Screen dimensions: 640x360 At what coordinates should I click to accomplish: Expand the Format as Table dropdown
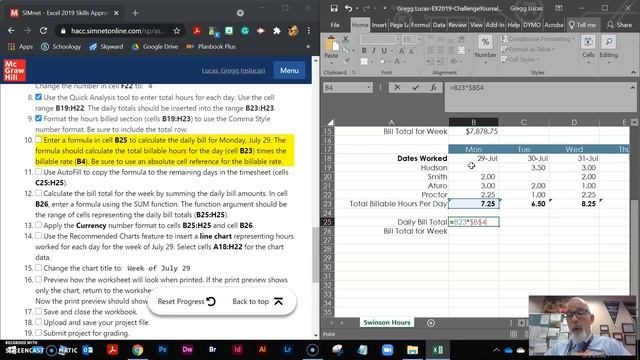tap(553, 49)
